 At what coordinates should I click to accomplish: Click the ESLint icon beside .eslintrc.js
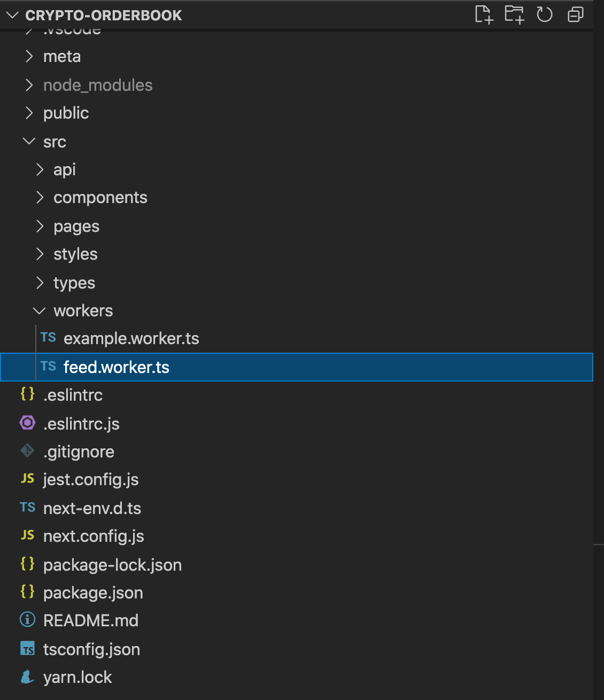tap(27, 423)
